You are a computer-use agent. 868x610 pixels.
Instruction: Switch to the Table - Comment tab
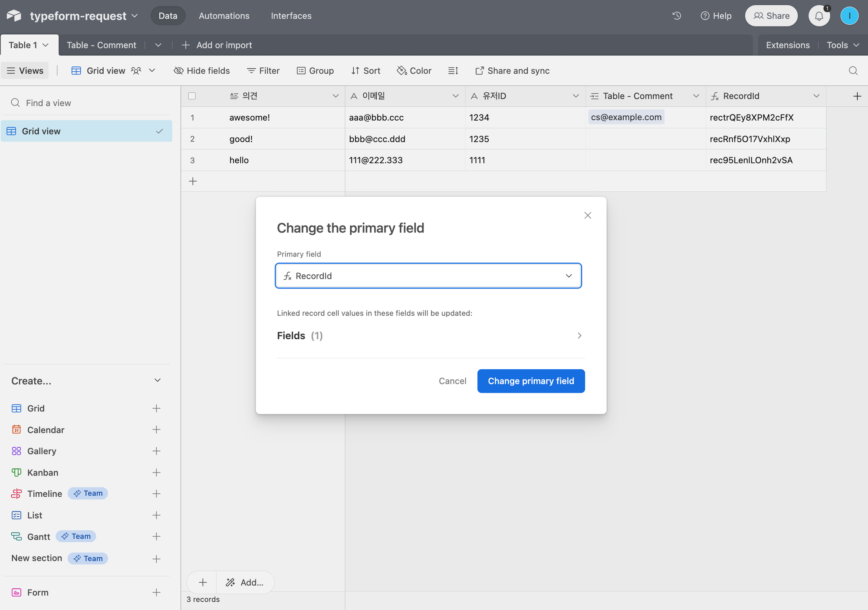[101, 45]
